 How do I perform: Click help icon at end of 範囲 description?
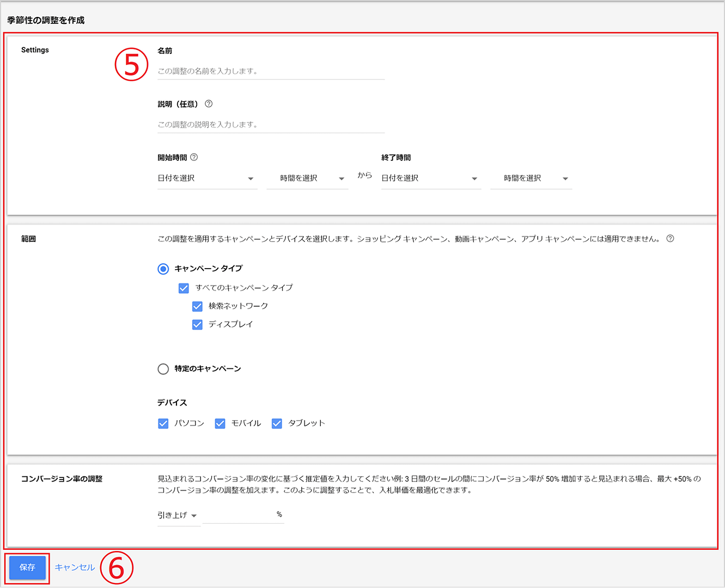pos(670,239)
